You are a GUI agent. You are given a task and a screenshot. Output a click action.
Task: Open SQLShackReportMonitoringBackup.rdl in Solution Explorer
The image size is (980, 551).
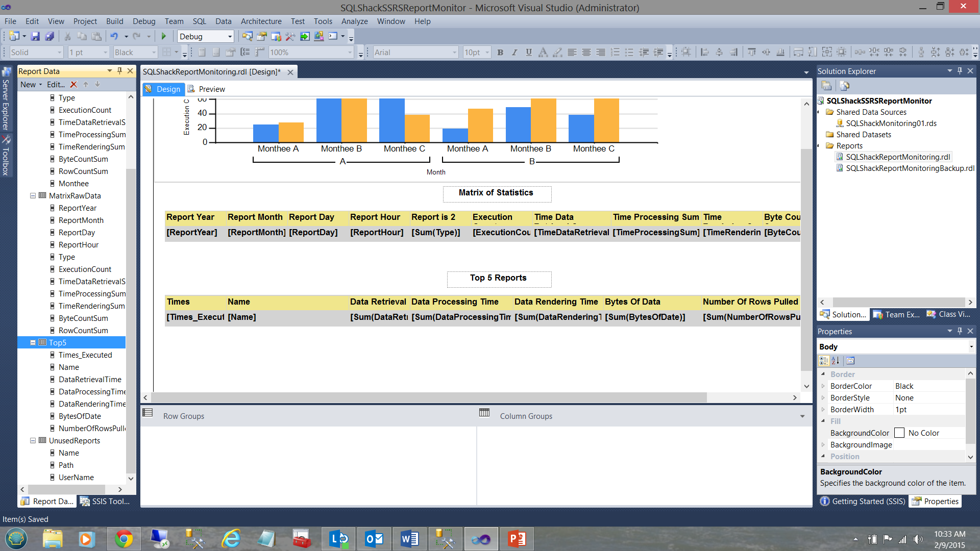point(910,168)
